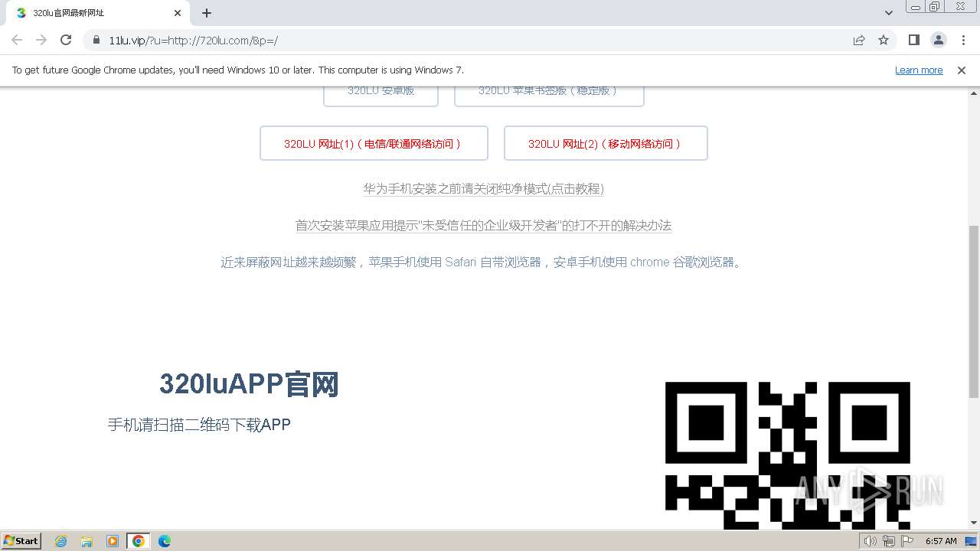980x551 pixels.
Task: Open Chrome three-dot menu
Action: (963, 40)
